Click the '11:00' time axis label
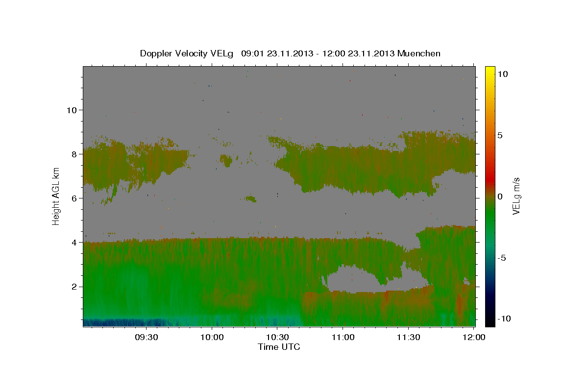The image size is (588, 392). 343,337
